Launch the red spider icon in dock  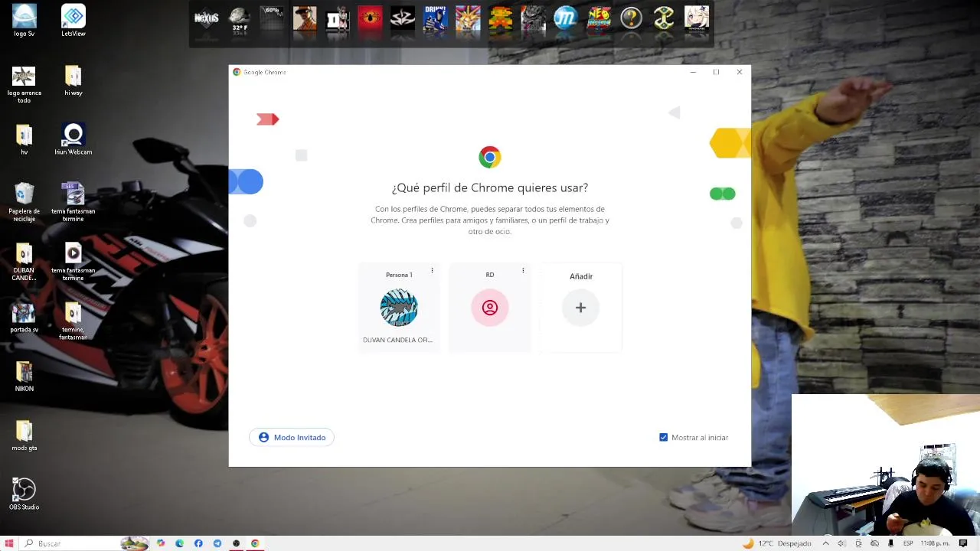370,18
